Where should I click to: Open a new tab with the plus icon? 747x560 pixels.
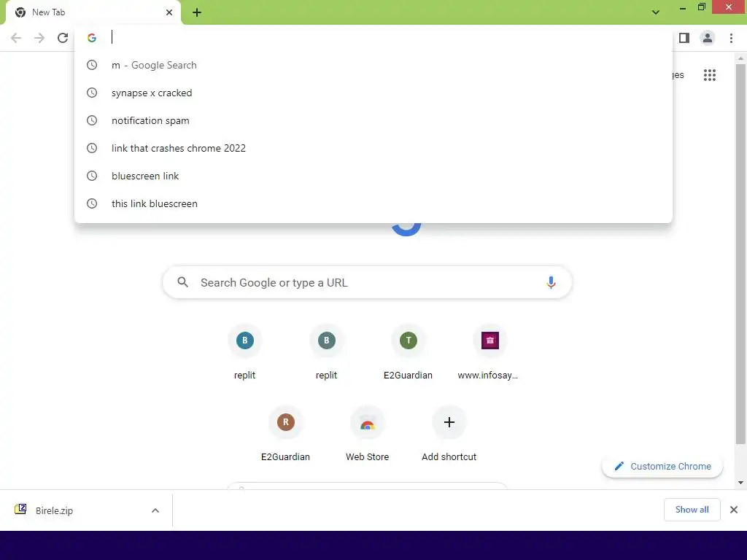pos(197,12)
